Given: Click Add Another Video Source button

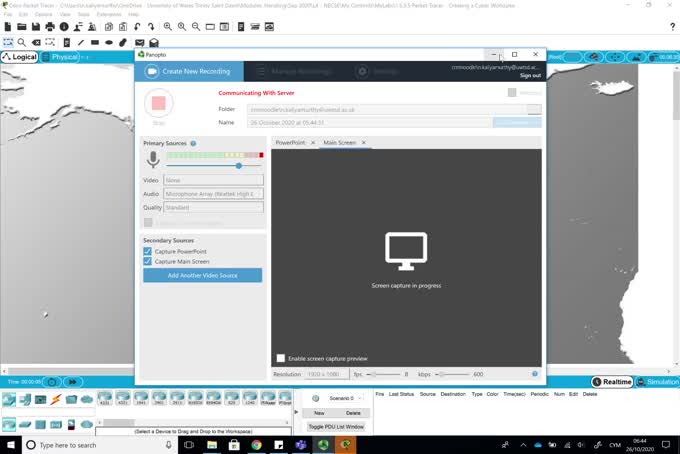Looking at the screenshot, I should tap(202, 275).
